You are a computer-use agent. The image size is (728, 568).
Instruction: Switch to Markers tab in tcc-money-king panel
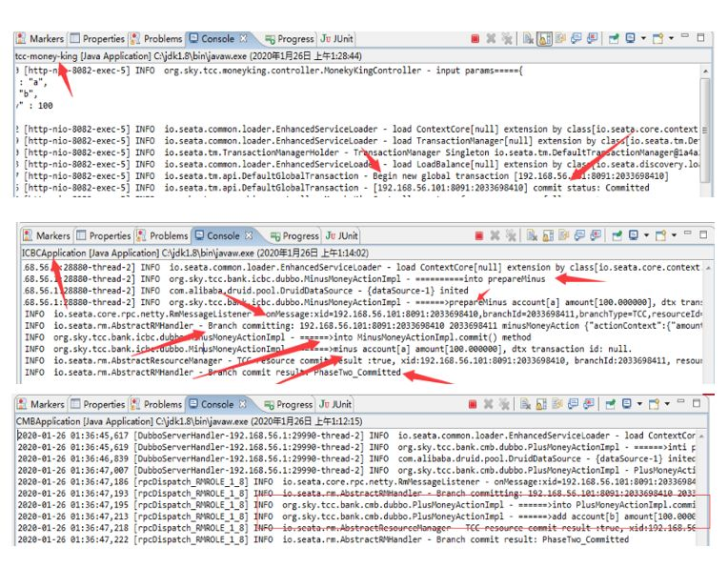(40, 38)
